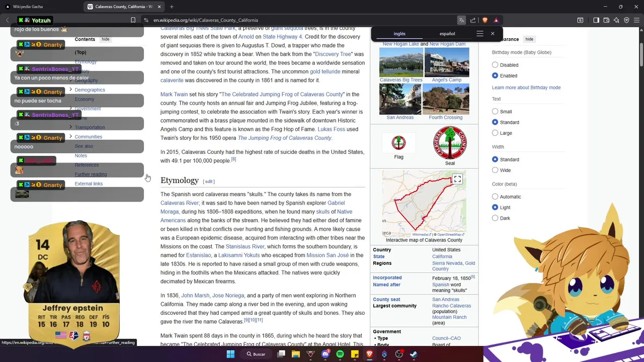Open Steam from the taskbar

pos(414,354)
